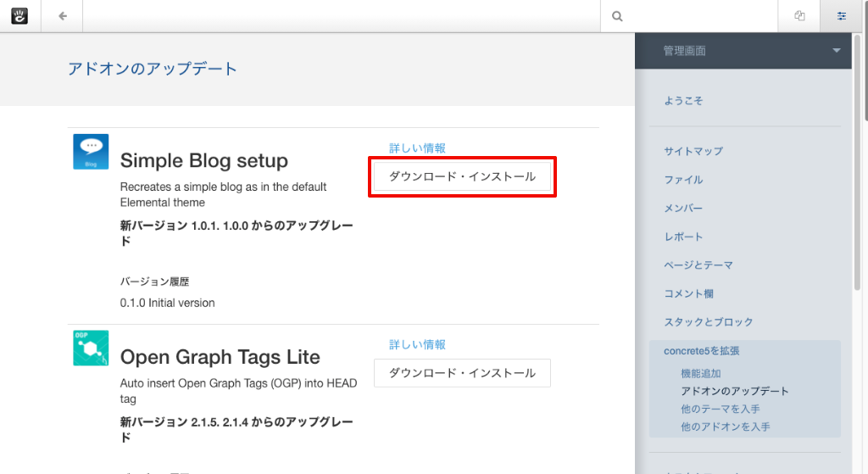The image size is (868, 474).
Task: Click the sidebar vertical scrollbar
Action: (863, 170)
